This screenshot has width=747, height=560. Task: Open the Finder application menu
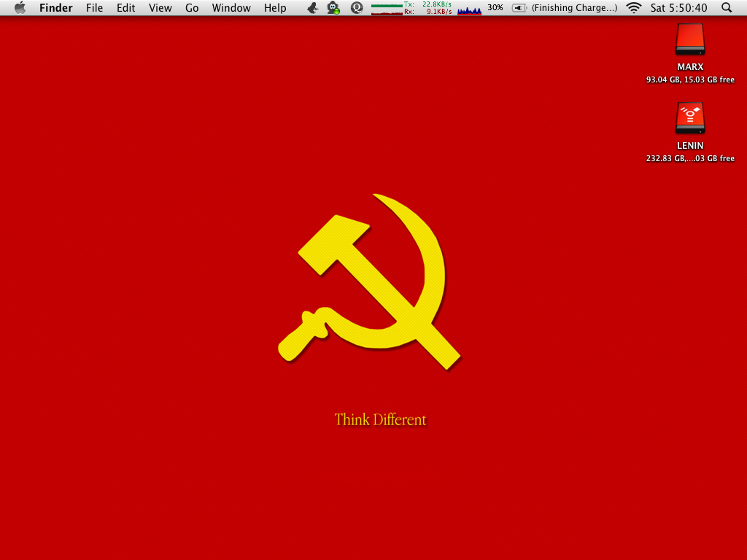pos(56,8)
